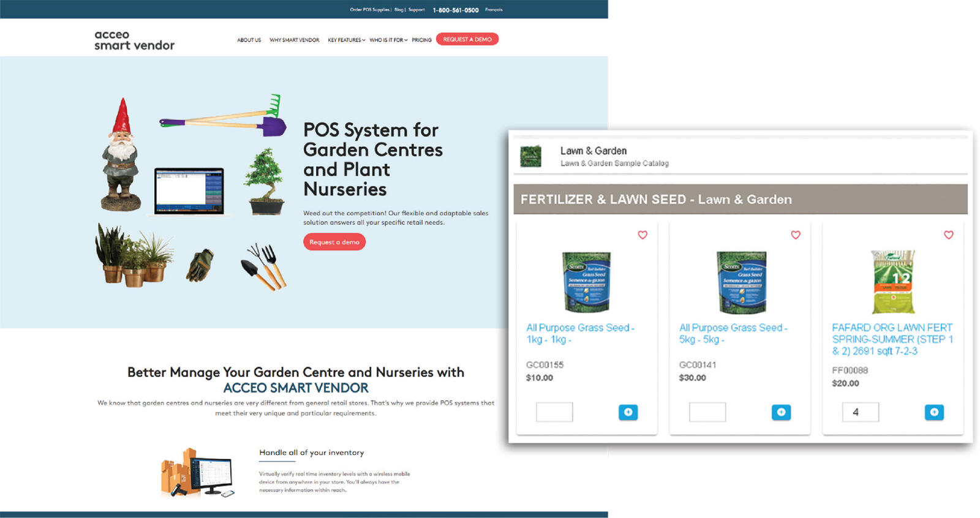Go to the PRICING page
Image resolution: width=980 pixels, height=518 pixels.
coord(421,40)
